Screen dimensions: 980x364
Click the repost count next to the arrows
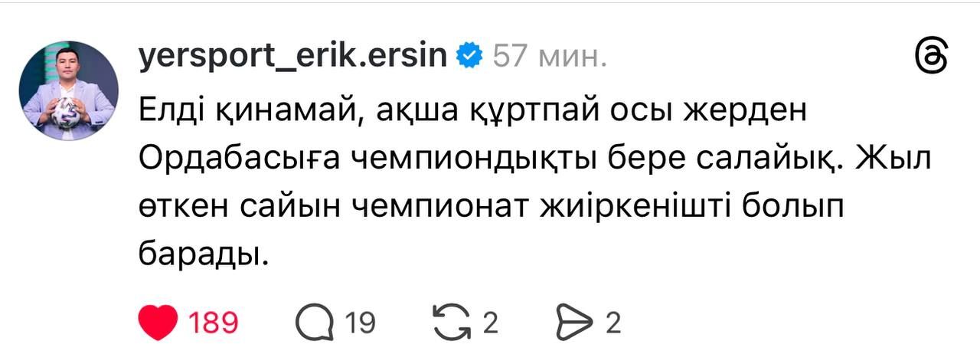490,323
